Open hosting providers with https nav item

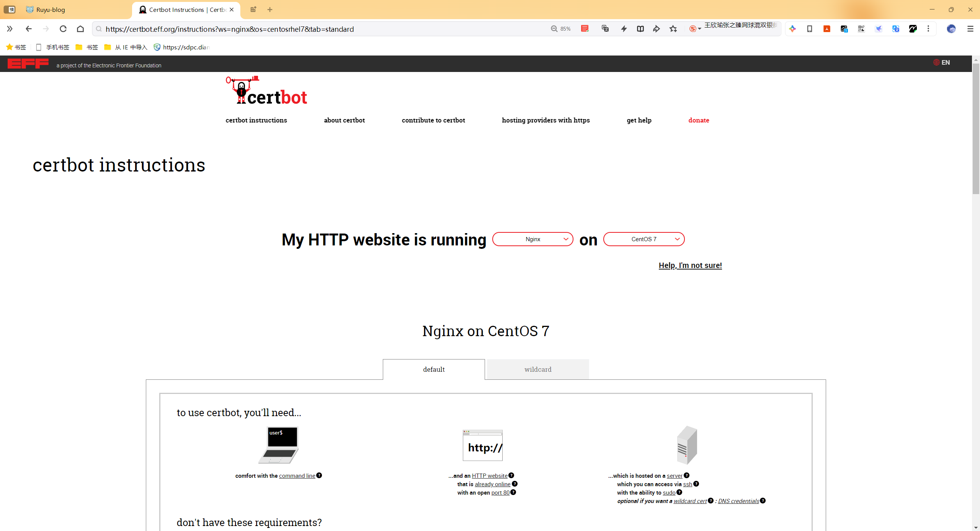pyautogui.click(x=546, y=120)
